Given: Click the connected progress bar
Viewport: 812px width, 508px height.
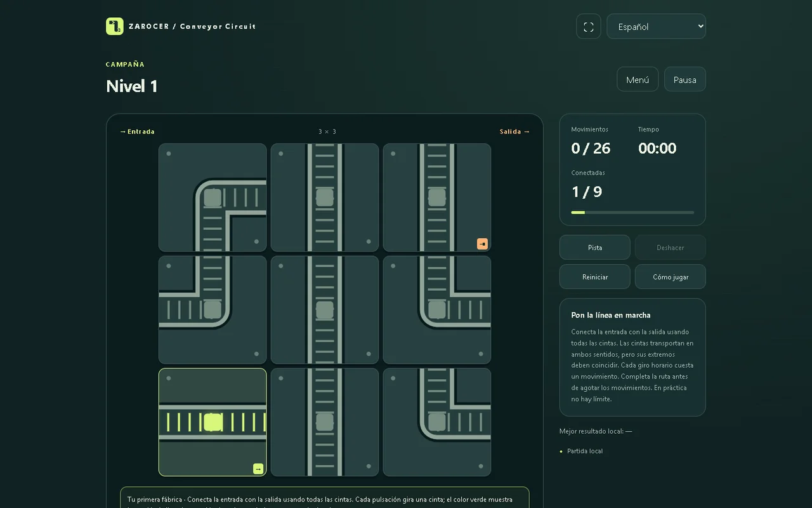Looking at the screenshot, I should point(632,213).
